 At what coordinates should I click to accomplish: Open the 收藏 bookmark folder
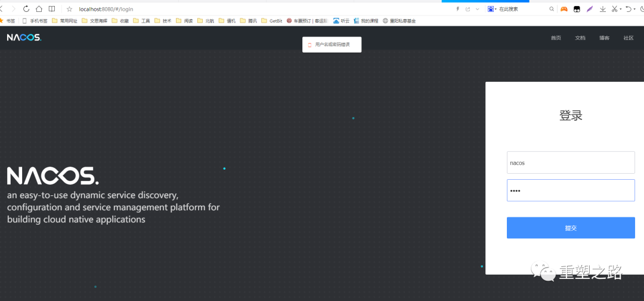120,20
